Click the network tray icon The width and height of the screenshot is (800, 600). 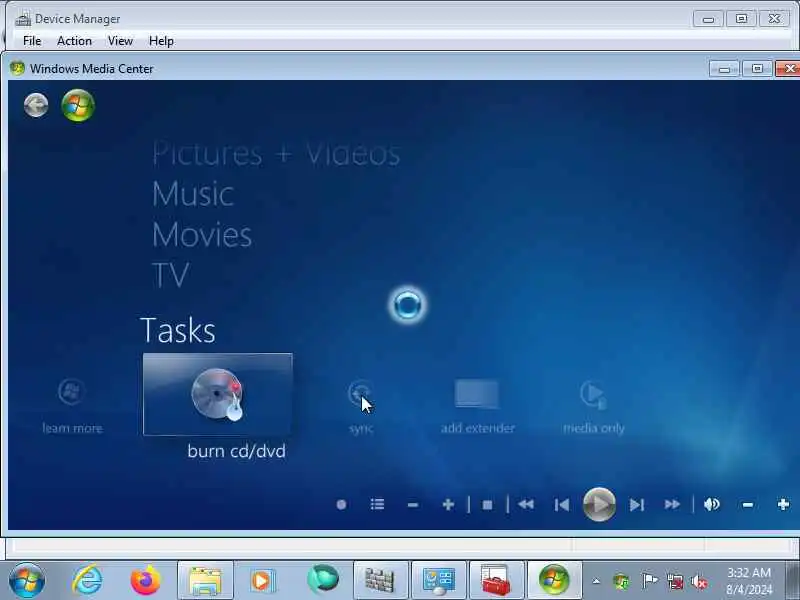(675, 581)
